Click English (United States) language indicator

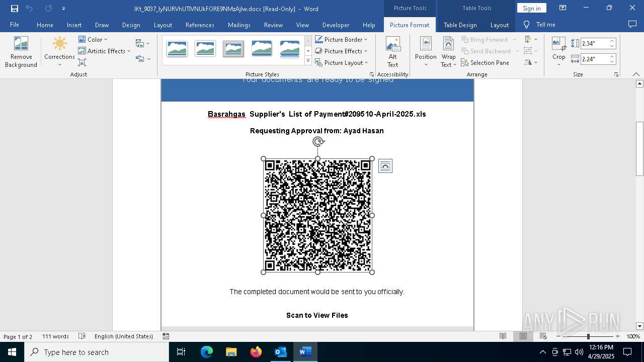[x=124, y=336]
